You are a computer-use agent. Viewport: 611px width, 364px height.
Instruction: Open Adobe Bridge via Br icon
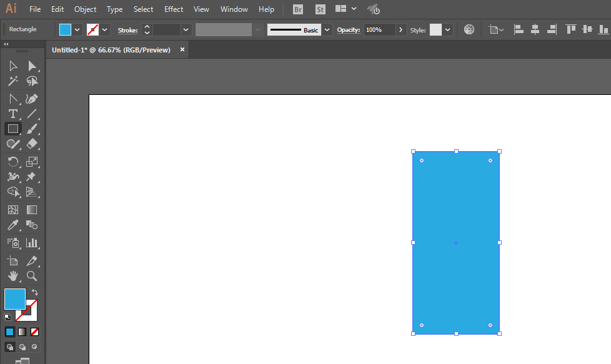298,9
